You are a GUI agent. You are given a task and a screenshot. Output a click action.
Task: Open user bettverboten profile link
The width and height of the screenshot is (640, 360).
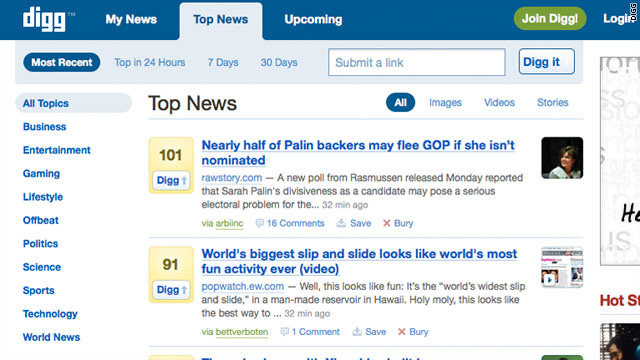(x=242, y=332)
